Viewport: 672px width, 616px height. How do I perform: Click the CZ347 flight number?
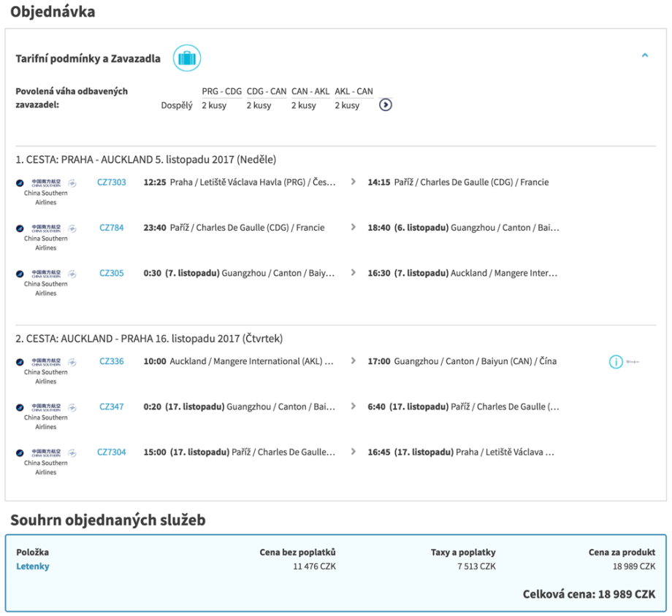coord(112,407)
